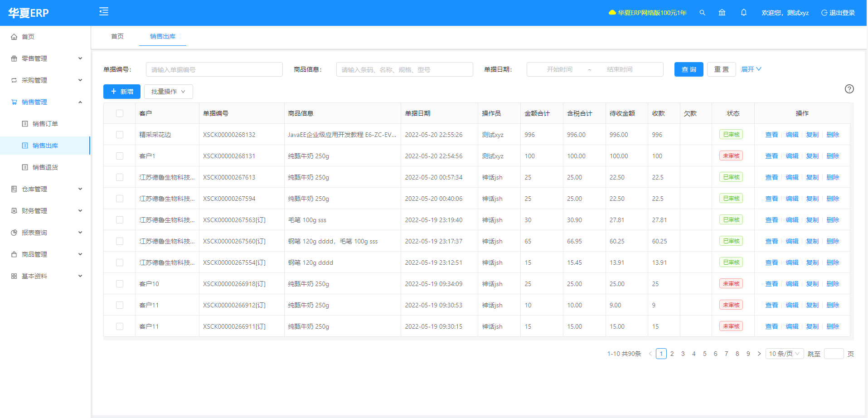Go to page 2 in pagination

[x=672, y=354]
